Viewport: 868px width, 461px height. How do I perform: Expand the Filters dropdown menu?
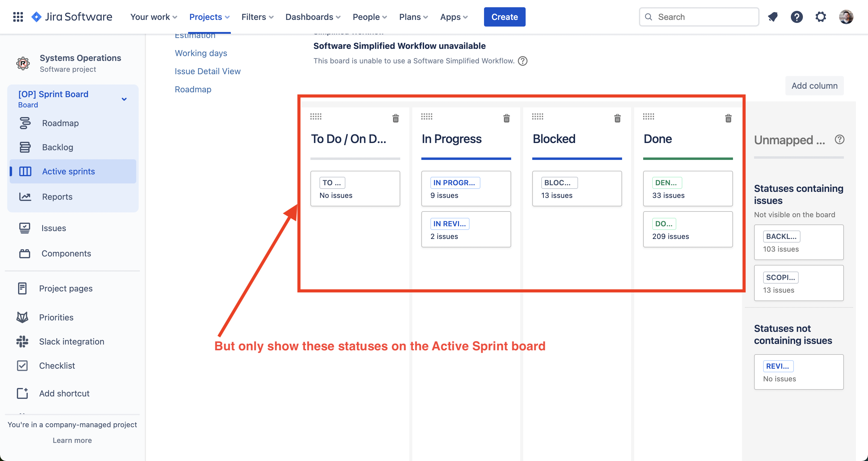(257, 17)
